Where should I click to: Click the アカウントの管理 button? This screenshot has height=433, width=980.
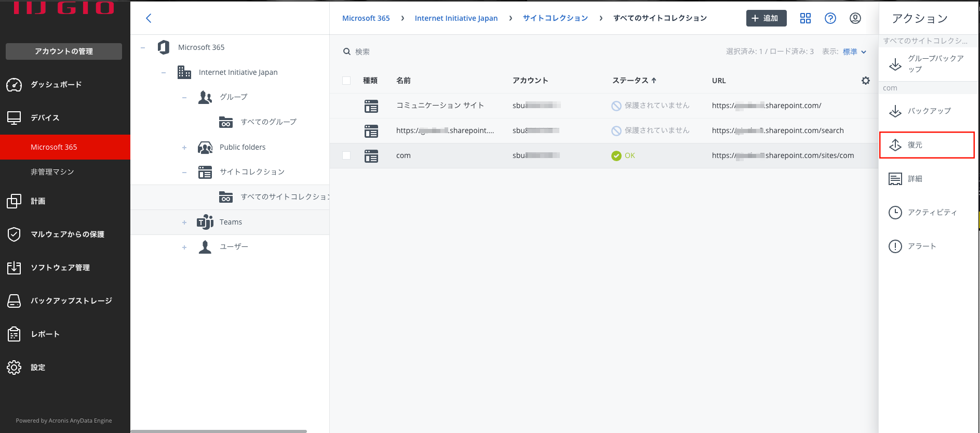point(64,51)
